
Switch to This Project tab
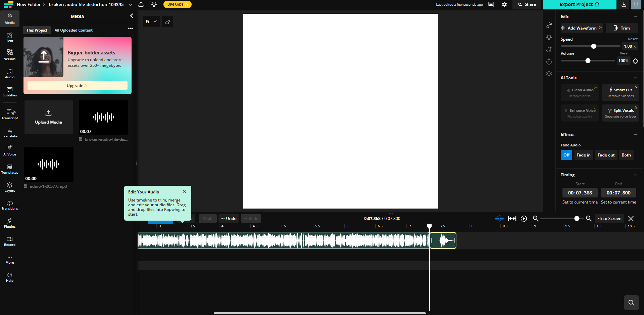point(37,30)
